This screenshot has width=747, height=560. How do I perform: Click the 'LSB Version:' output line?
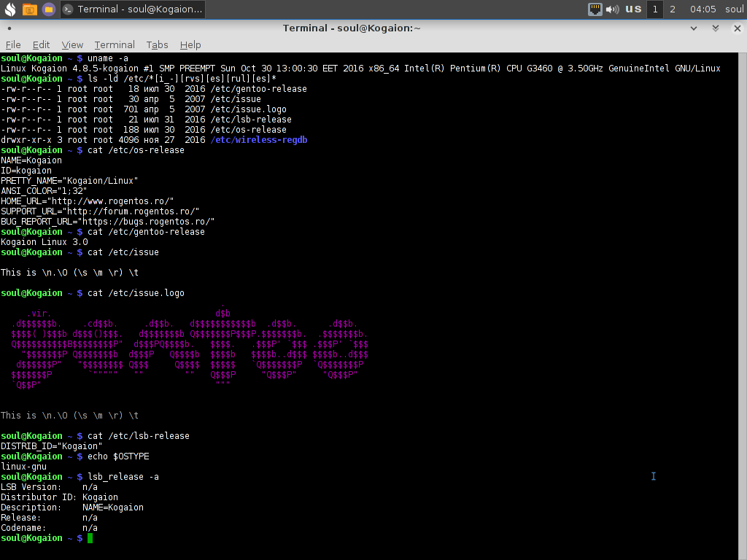[49, 487]
